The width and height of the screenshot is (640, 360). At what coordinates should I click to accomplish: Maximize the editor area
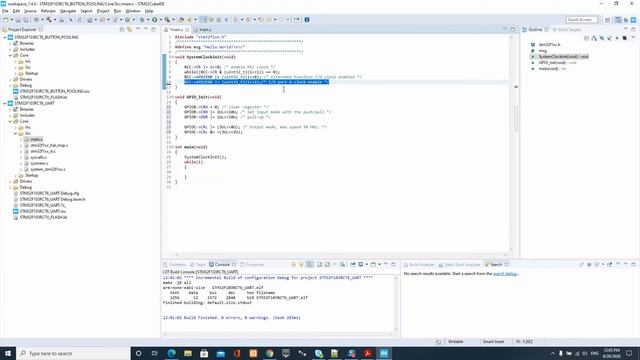513,29
